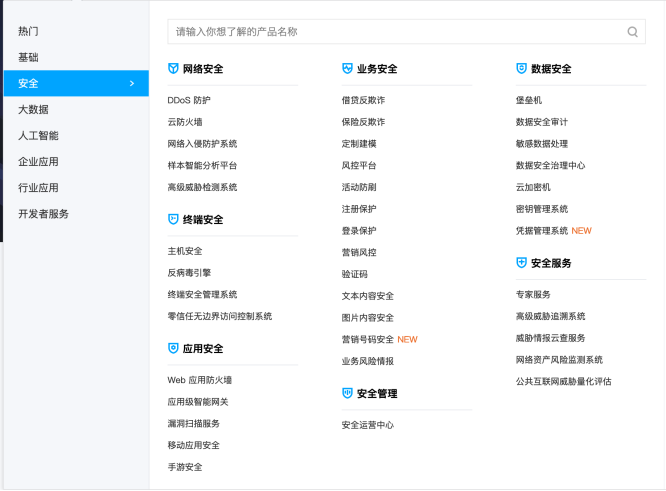Switch to 热门 sidebar category

tap(29, 32)
